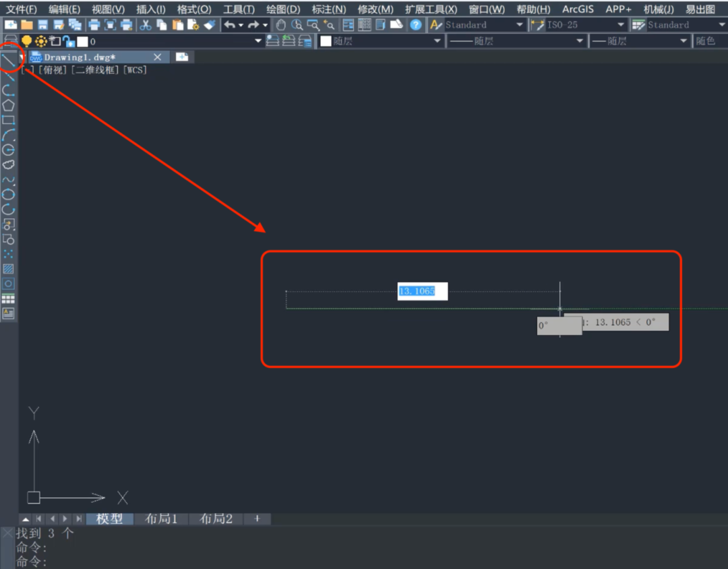Screen dimensions: 728x569
Task: Click the 13.1065 length input field
Action: point(422,291)
